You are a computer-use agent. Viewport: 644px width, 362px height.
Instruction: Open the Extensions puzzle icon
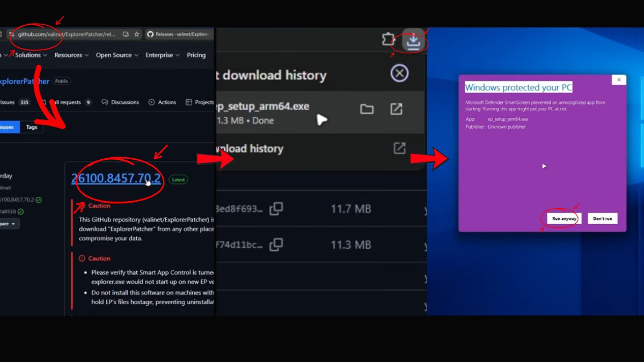pos(388,40)
